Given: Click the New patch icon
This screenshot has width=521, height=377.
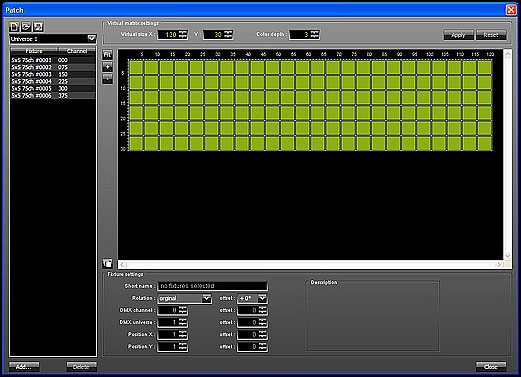Looking at the screenshot, I should click(14, 27).
